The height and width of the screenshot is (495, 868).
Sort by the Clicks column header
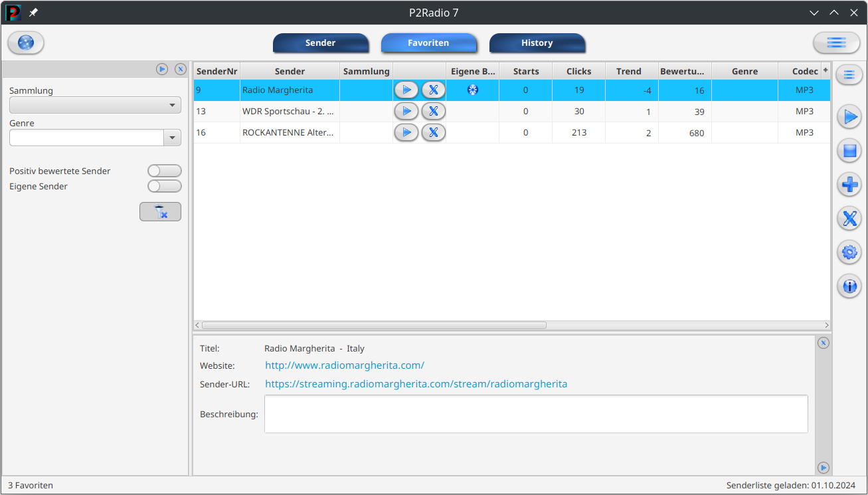click(579, 71)
